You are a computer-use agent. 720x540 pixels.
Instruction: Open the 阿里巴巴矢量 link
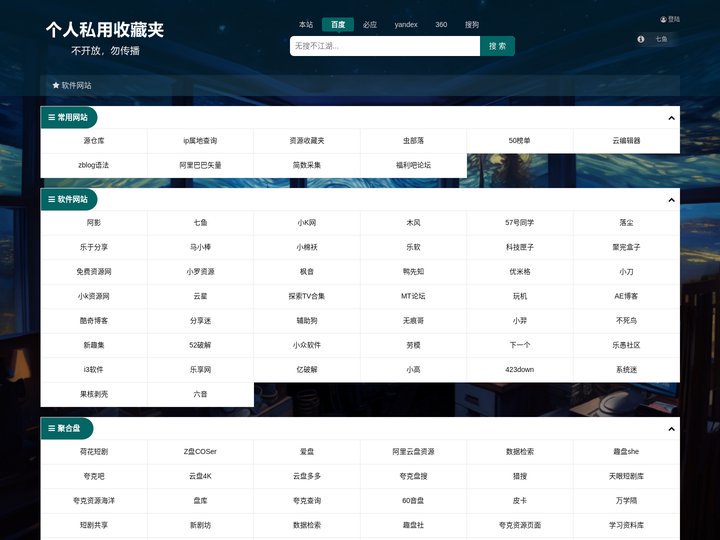[200, 165]
